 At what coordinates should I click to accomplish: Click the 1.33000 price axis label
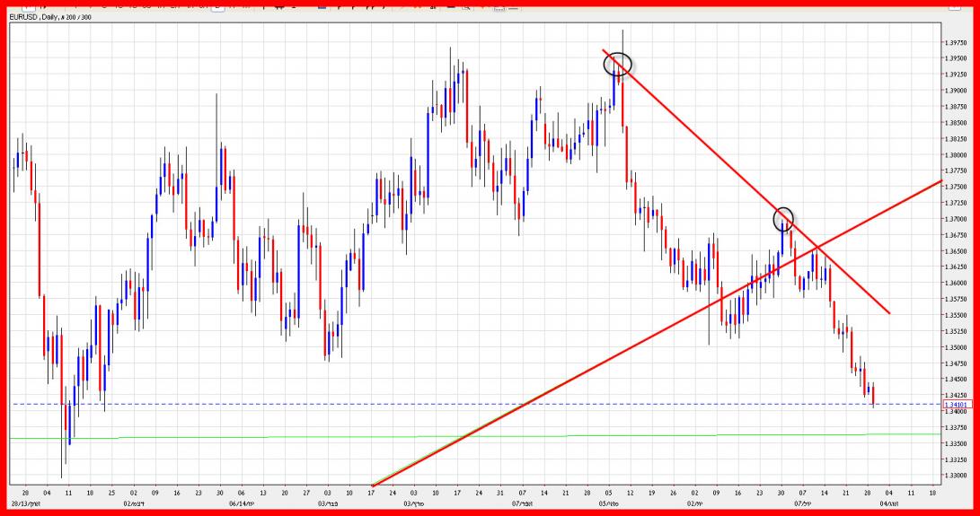(954, 475)
